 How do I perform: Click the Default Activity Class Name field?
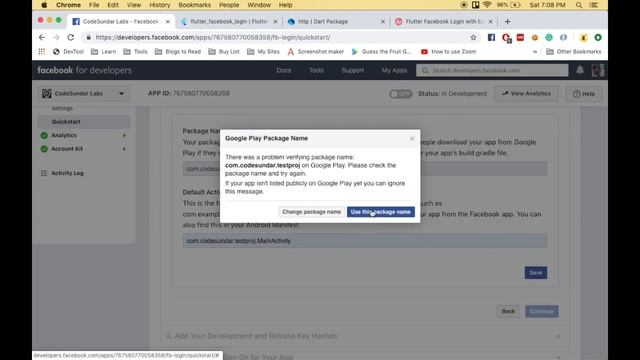(365, 241)
